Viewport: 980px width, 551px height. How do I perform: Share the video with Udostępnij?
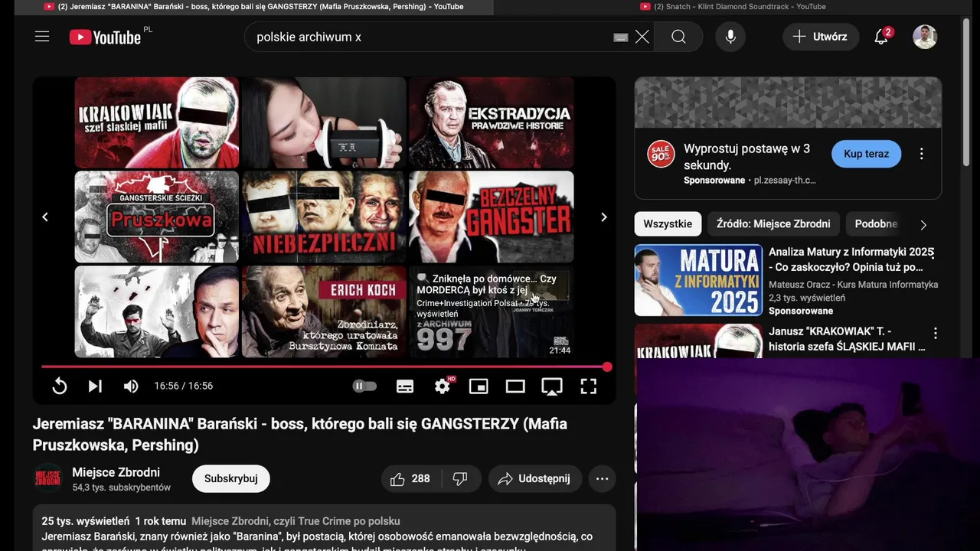[x=534, y=479]
